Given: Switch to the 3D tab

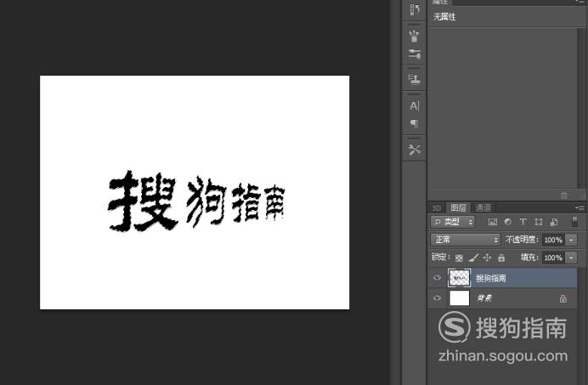Looking at the screenshot, I should click(436, 207).
